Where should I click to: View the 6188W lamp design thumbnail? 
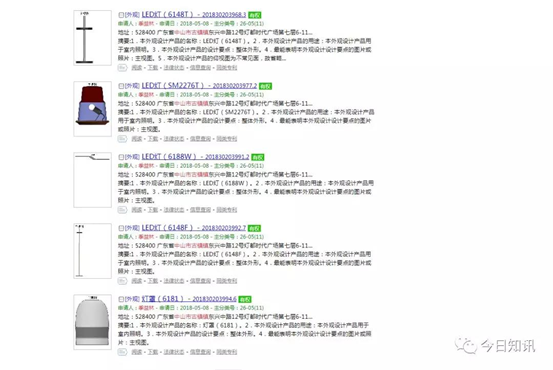(92, 180)
